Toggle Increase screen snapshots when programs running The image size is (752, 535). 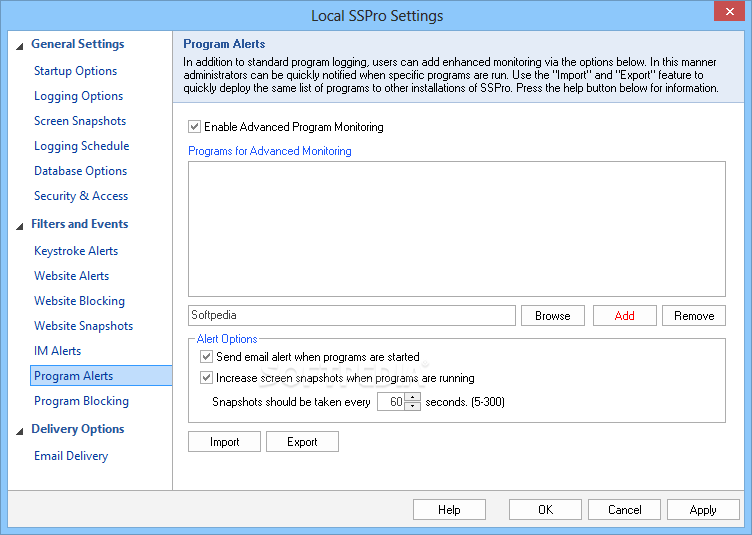tap(206, 378)
